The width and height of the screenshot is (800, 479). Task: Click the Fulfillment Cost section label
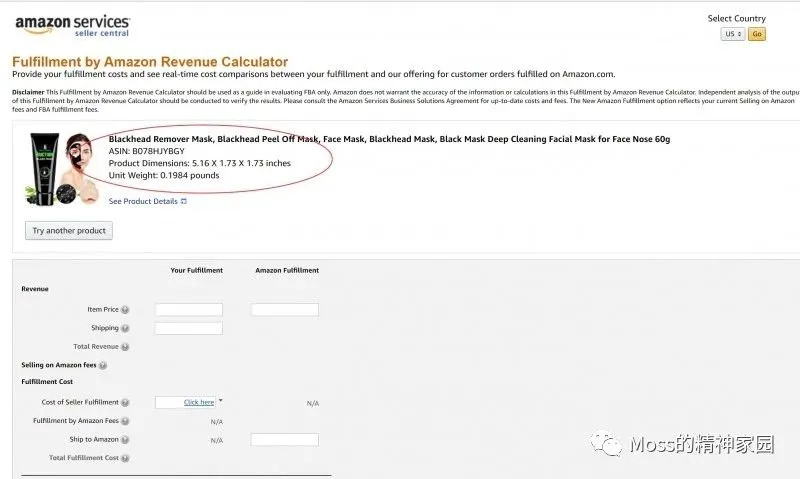(47, 382)
